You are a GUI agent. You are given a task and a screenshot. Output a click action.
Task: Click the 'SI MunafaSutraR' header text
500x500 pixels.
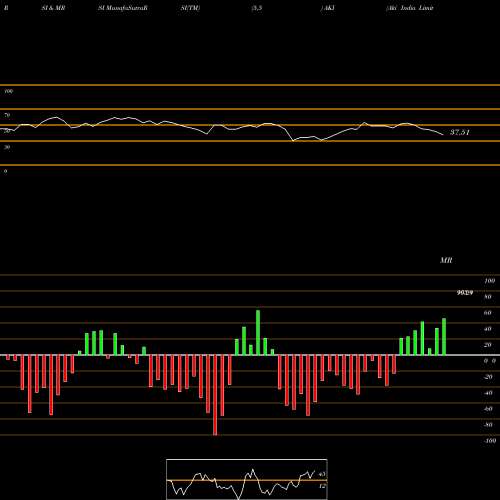pos(123,8)
